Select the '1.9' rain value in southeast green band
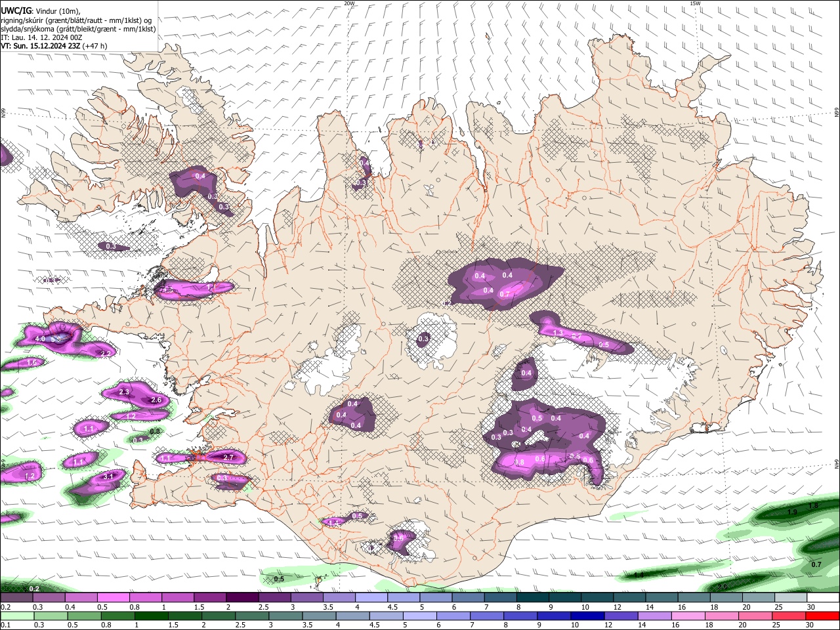 click(792, 512)
